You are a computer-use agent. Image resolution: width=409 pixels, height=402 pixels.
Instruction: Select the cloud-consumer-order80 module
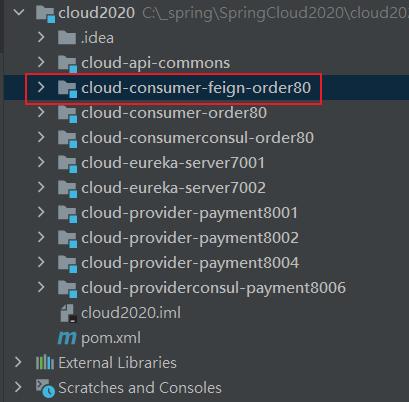point(174,113)
